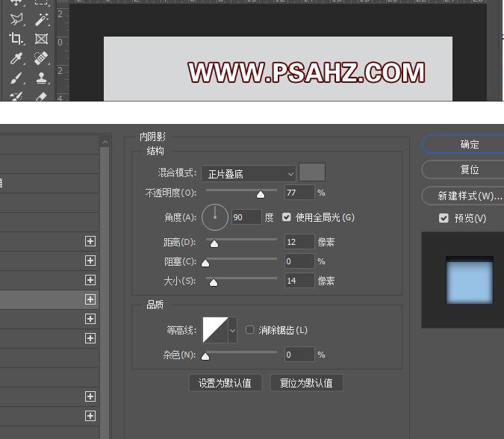
Task: Click the blue style preview thumbnail
Action: 470,280
